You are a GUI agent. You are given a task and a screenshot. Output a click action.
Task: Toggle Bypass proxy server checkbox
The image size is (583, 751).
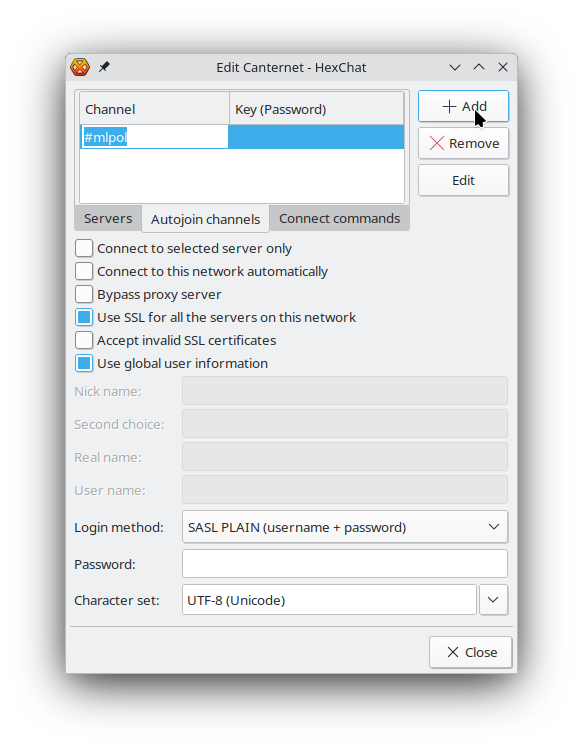coord(84,295)
